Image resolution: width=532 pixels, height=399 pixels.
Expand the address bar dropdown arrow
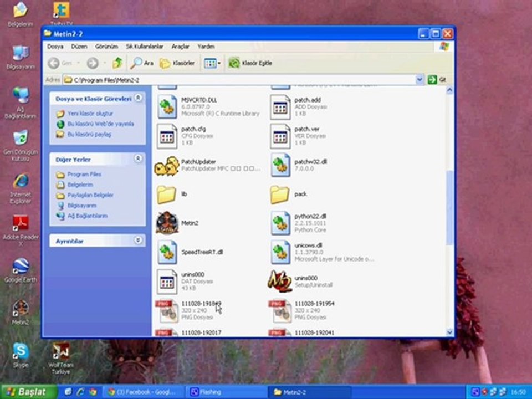[x=420, y=80]
